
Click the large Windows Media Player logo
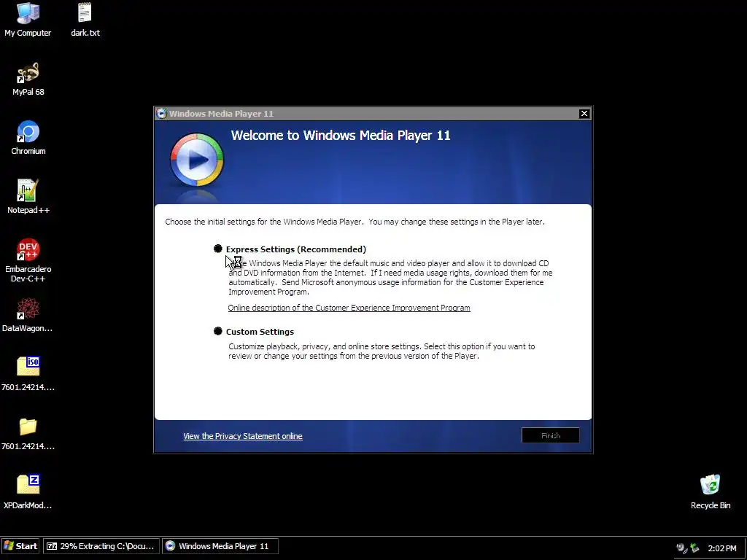pos(197,160)
